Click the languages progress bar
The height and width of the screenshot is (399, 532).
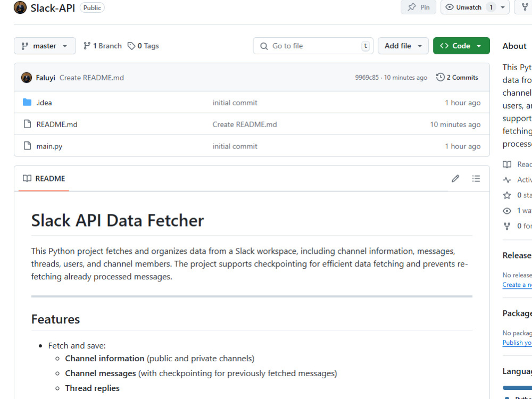(517, 387)
